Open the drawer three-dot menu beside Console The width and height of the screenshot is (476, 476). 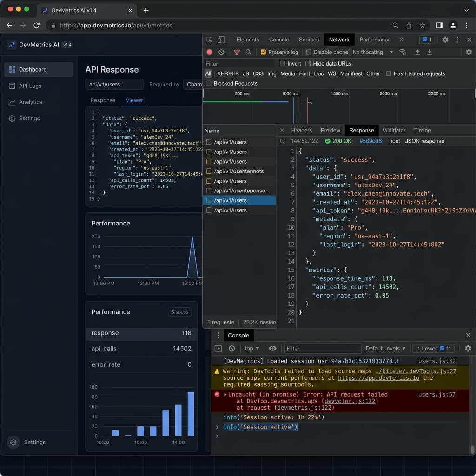point(218,336)
